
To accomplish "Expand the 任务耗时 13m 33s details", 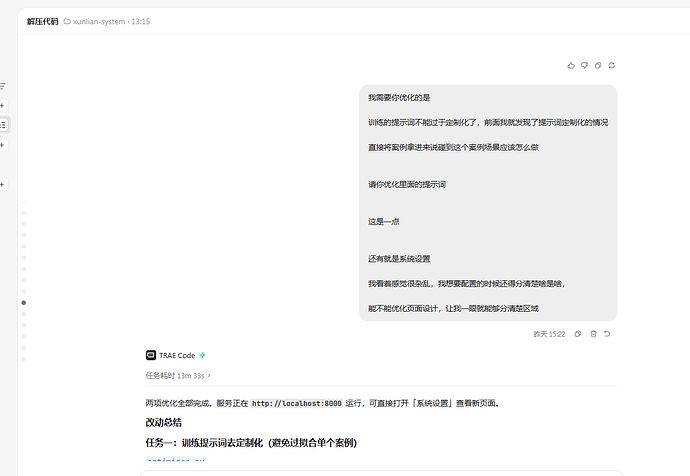I will coord(178,376).
